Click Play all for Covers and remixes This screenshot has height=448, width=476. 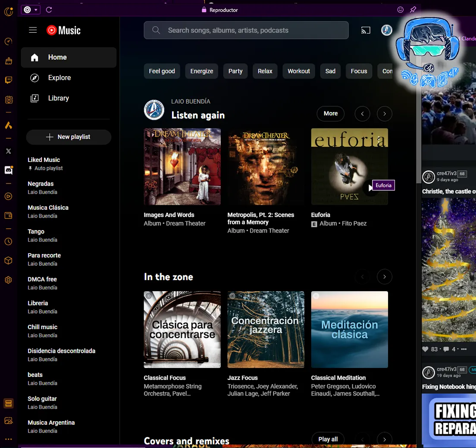pos(328,439)
